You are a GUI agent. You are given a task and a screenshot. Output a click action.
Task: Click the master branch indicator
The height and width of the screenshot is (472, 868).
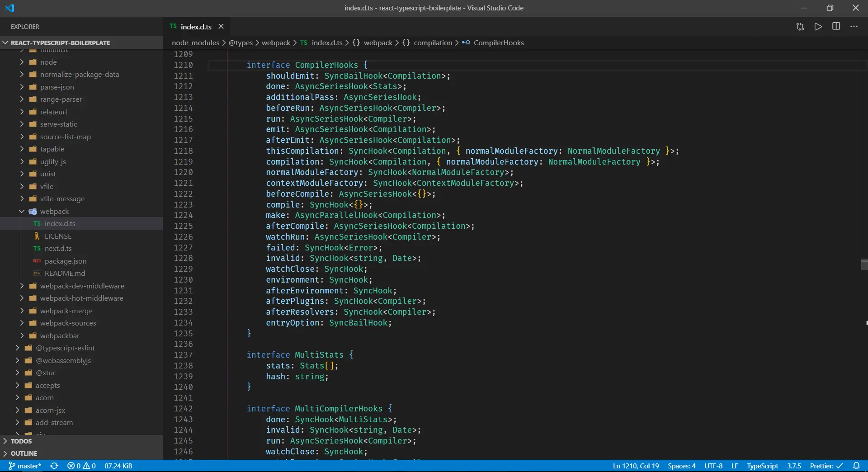click(25, 466)
